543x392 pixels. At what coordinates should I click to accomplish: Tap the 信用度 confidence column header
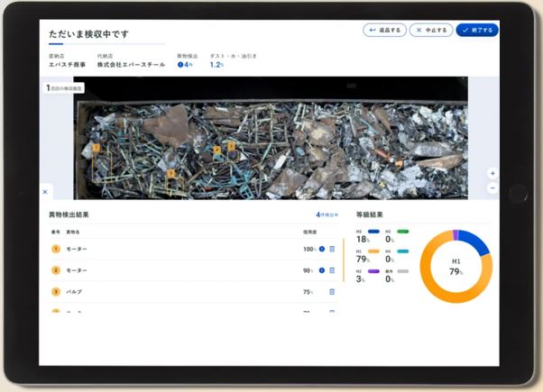tap(309, 232)
